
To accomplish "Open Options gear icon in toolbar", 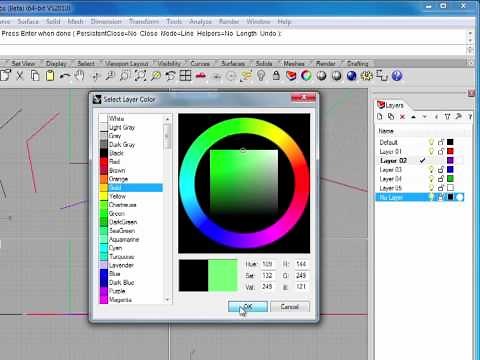I will click(x=367, y=76).
